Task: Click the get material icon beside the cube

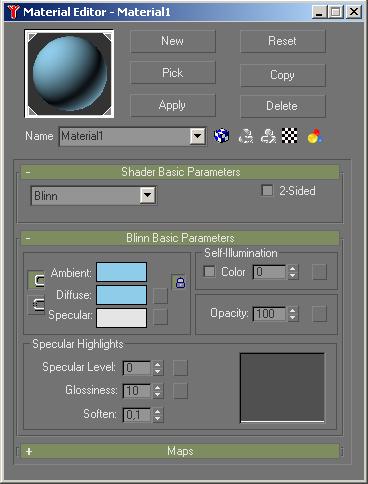Action: pyautogui.click(x=246, y=136)
